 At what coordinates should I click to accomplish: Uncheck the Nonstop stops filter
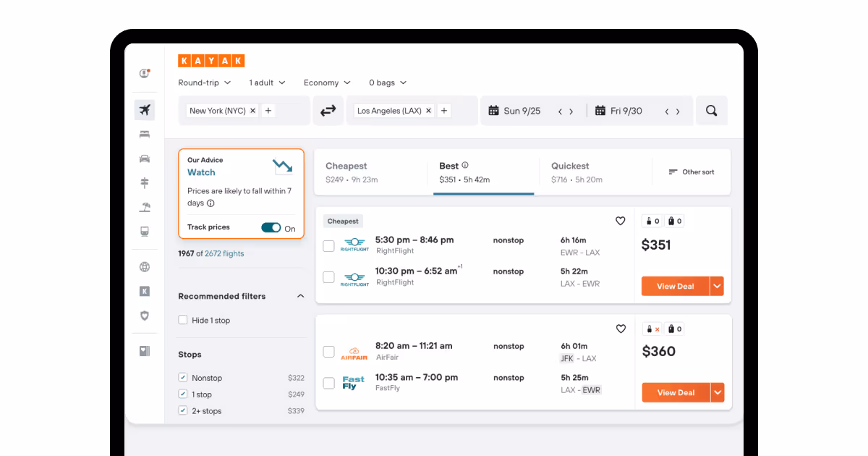[x=183, y=378]
